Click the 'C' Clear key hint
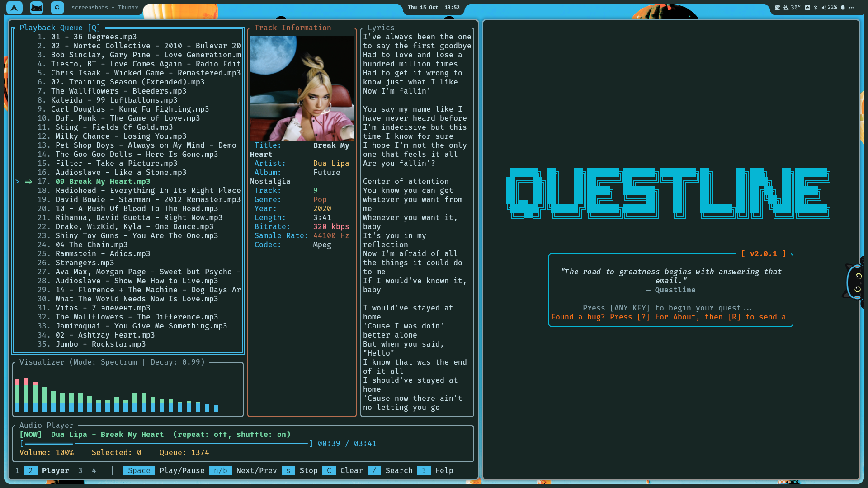868x488 pixels. [x=342, y=470]
